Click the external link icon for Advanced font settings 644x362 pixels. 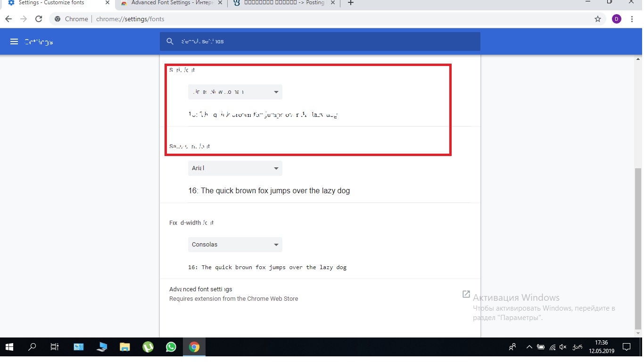click(466, 294)
